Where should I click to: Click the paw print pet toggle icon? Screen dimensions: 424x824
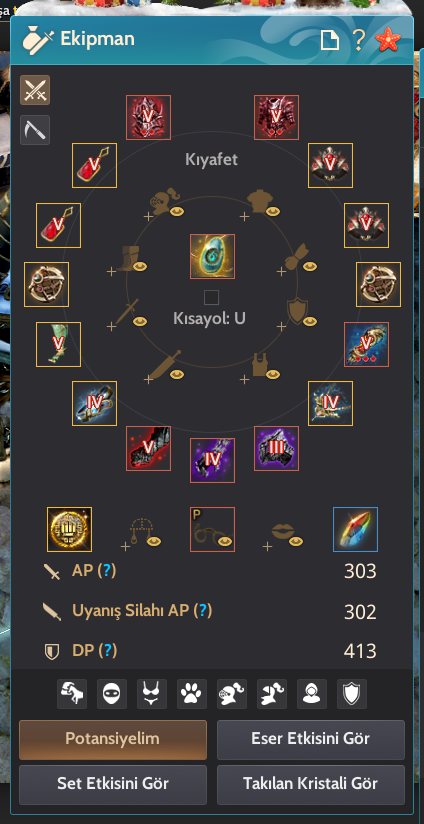pyautogui.click(x=192, y=694)
